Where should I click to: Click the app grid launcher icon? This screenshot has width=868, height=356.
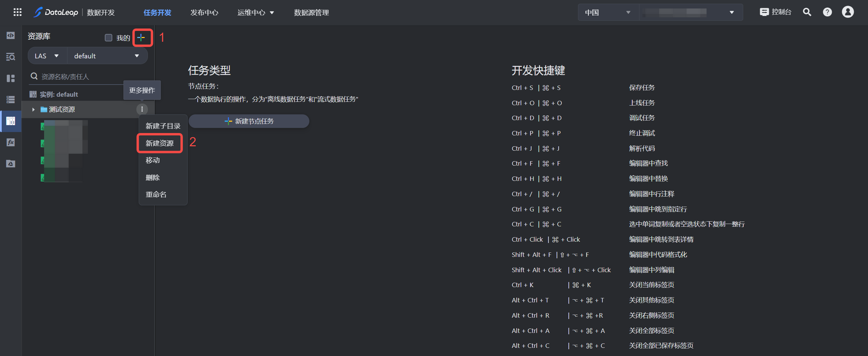(17, 13)
